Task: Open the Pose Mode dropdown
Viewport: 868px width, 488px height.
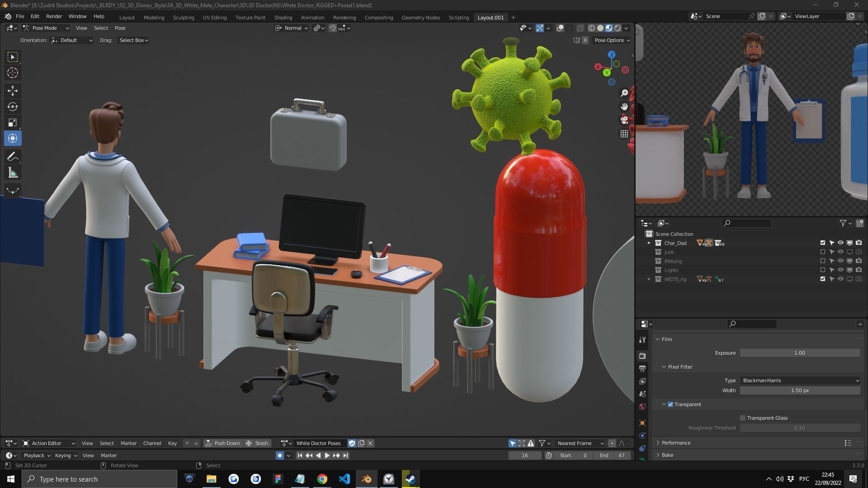Action: coord(46,28)
